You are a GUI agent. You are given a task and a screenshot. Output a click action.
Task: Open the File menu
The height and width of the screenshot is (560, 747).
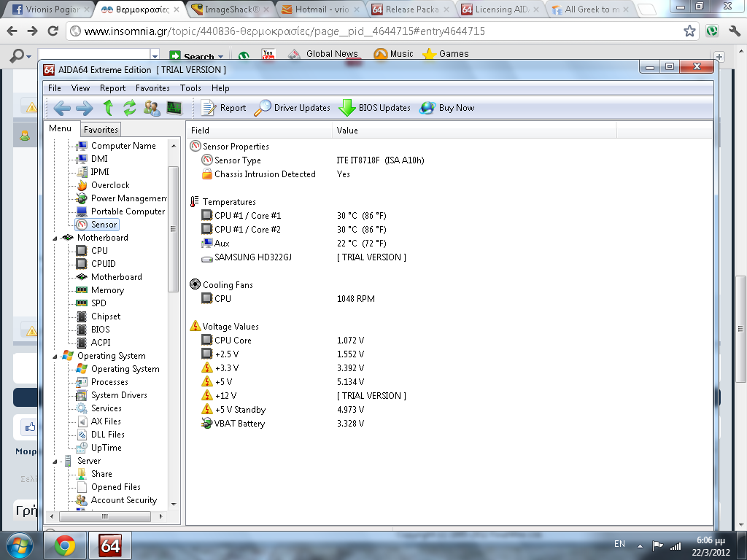coord(55,88)
